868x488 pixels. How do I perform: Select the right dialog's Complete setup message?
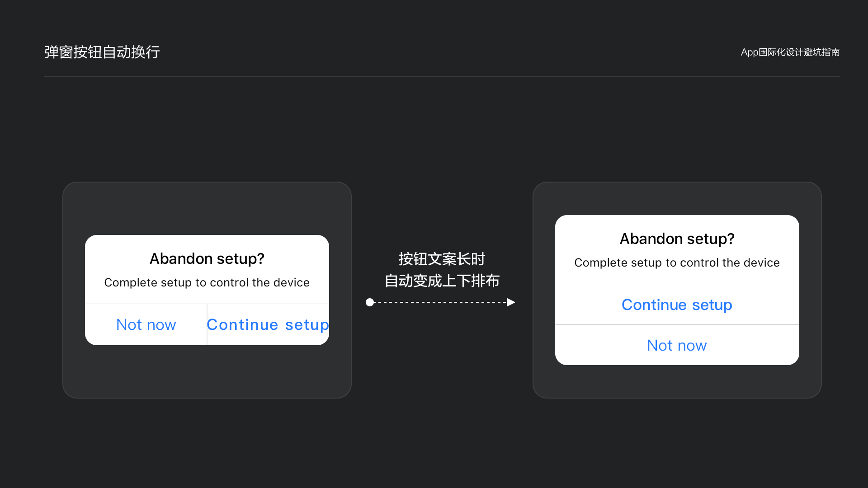coord(677,263)
